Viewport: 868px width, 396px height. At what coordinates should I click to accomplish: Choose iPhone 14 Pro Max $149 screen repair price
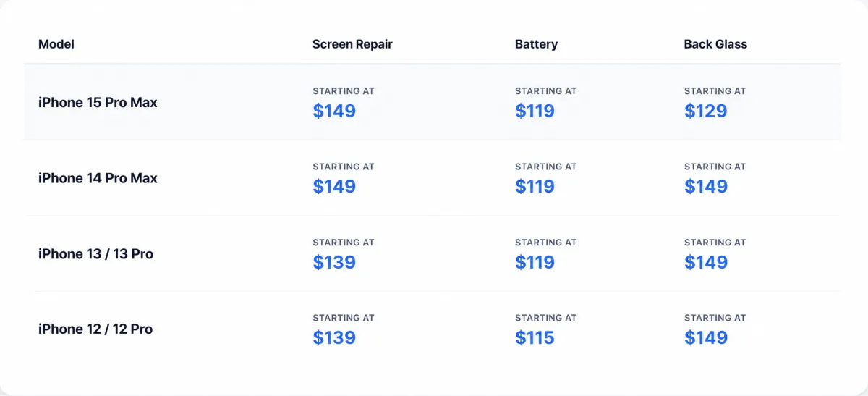pos(334,186)
